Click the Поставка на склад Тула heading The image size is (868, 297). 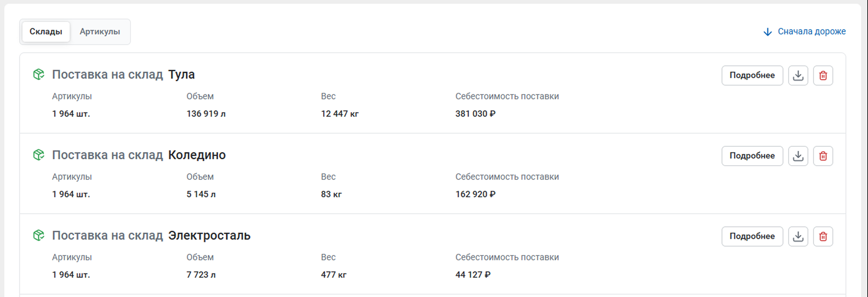coord(123,74)
